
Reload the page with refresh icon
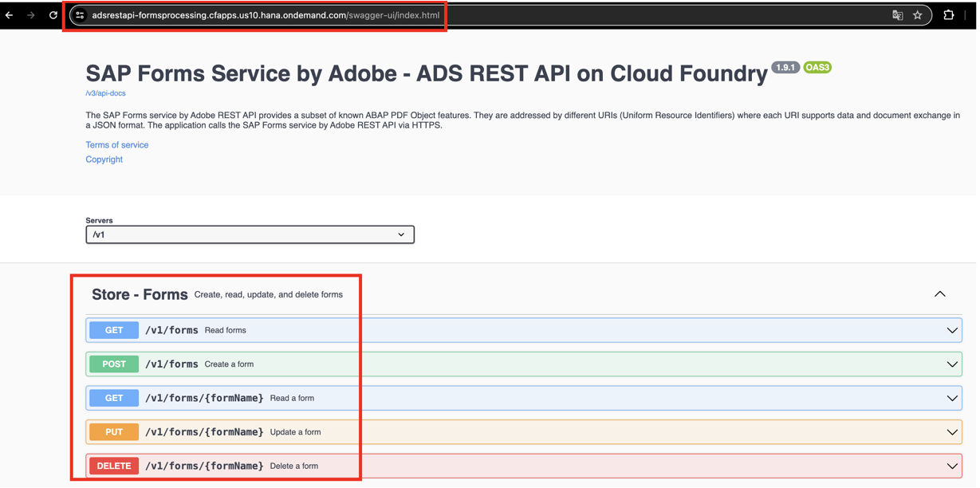(x=53, y=15)
